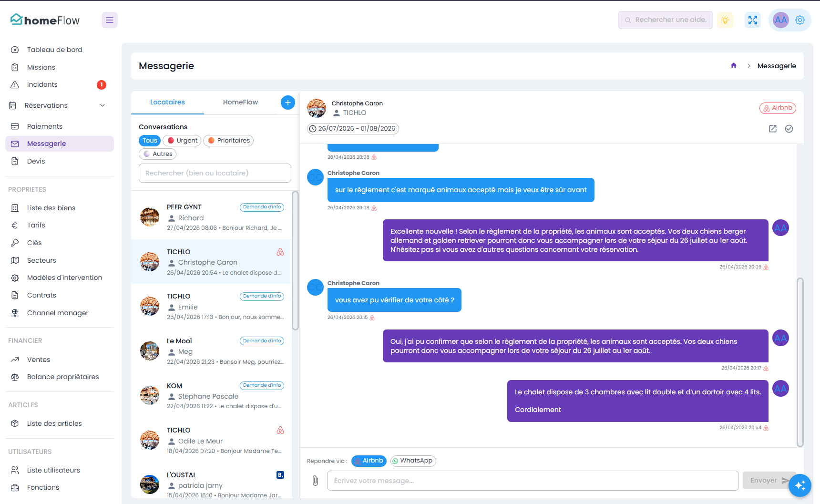Click the conversation list scrollbar
This screenshot has width=820, height=504.
(x=295, y=260)
